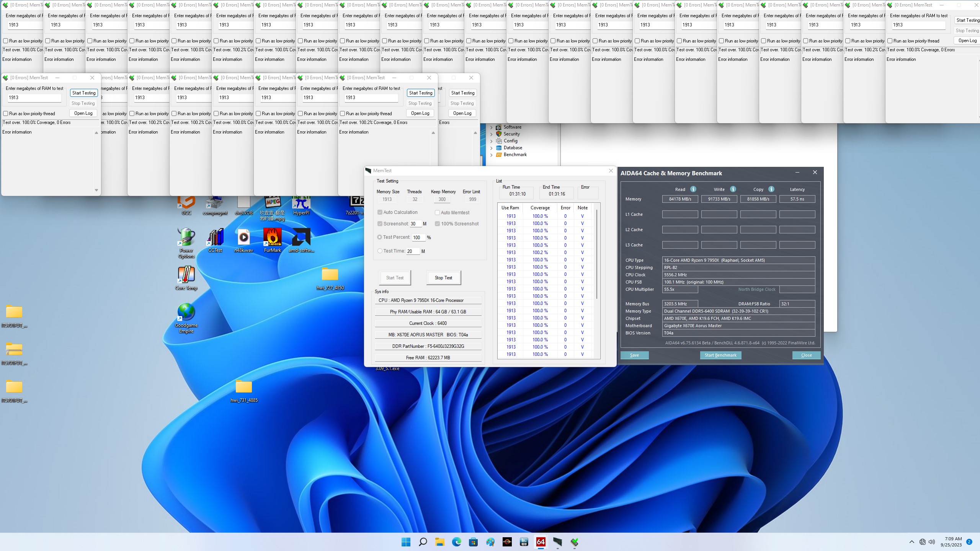Open File Explorer from the taskbar
980x551 pixels.
(439, 542)
